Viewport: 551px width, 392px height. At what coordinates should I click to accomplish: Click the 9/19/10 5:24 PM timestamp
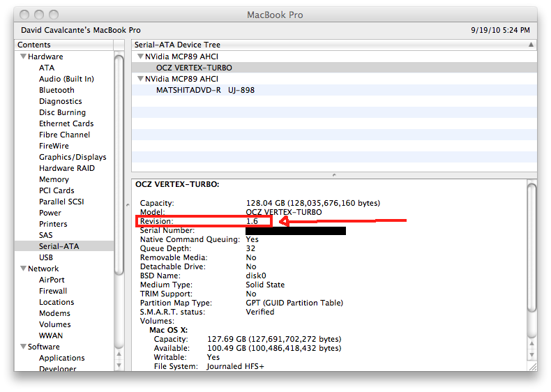(500, 30)
